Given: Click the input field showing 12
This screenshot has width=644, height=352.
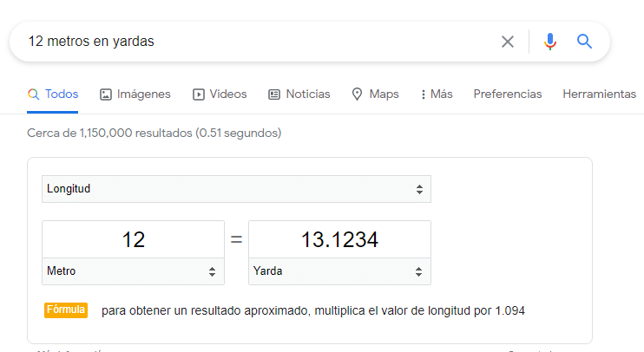Looking at the screenshot, I should (x=133, y=239).
